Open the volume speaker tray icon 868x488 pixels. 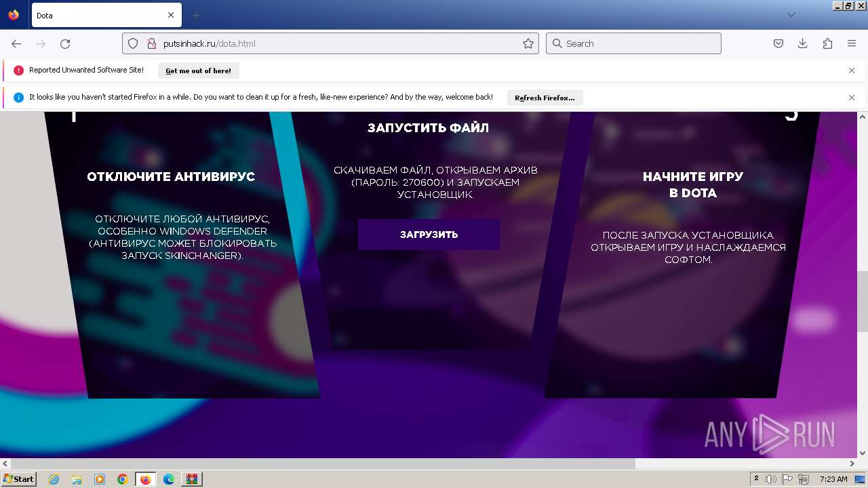pos(771,479)
